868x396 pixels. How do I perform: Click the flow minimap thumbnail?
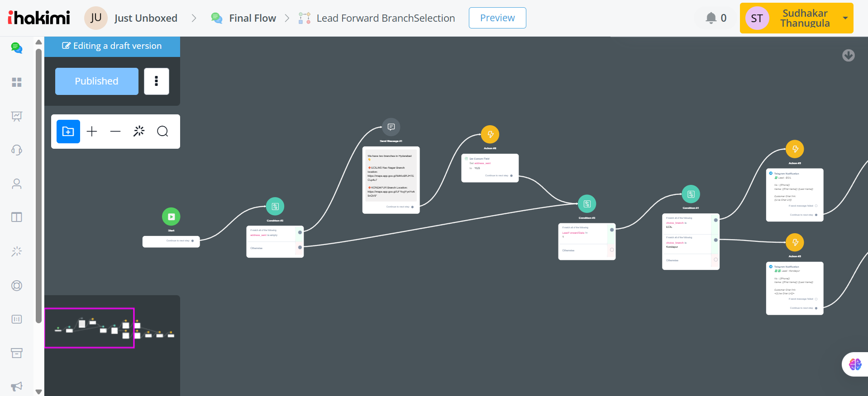coord(112,329)
